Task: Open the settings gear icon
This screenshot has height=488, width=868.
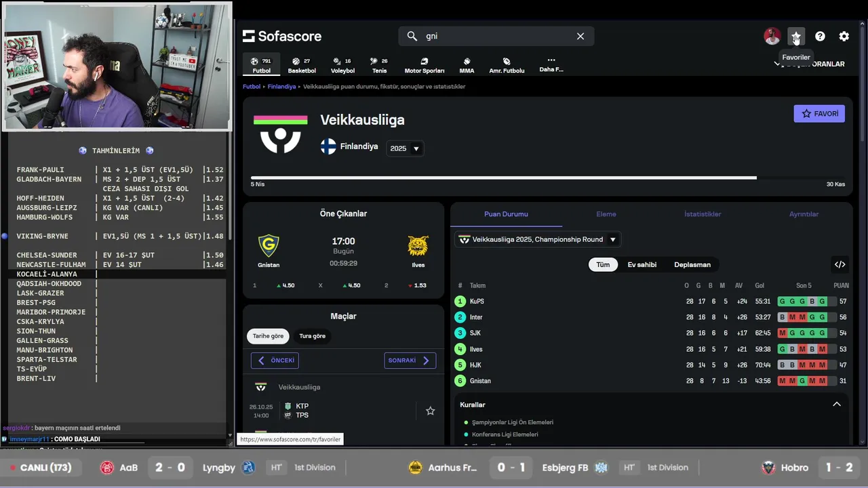Action: pyautogui.click(x=844, y=37)
